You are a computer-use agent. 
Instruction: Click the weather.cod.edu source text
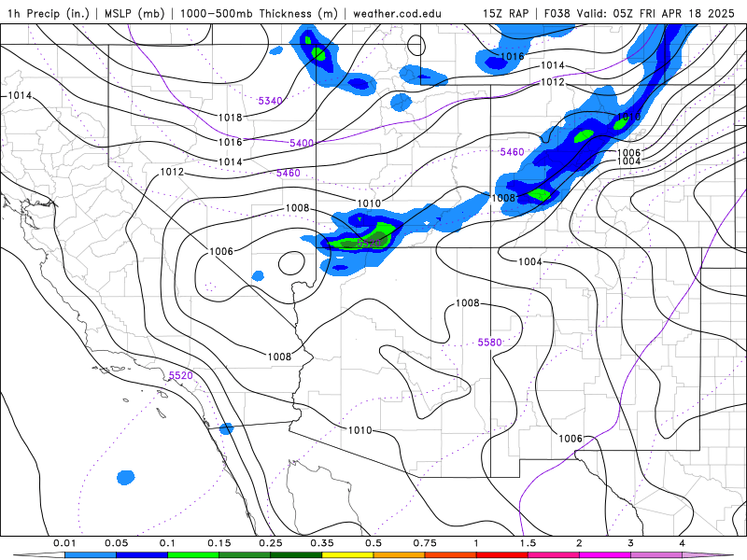point(397,13)
